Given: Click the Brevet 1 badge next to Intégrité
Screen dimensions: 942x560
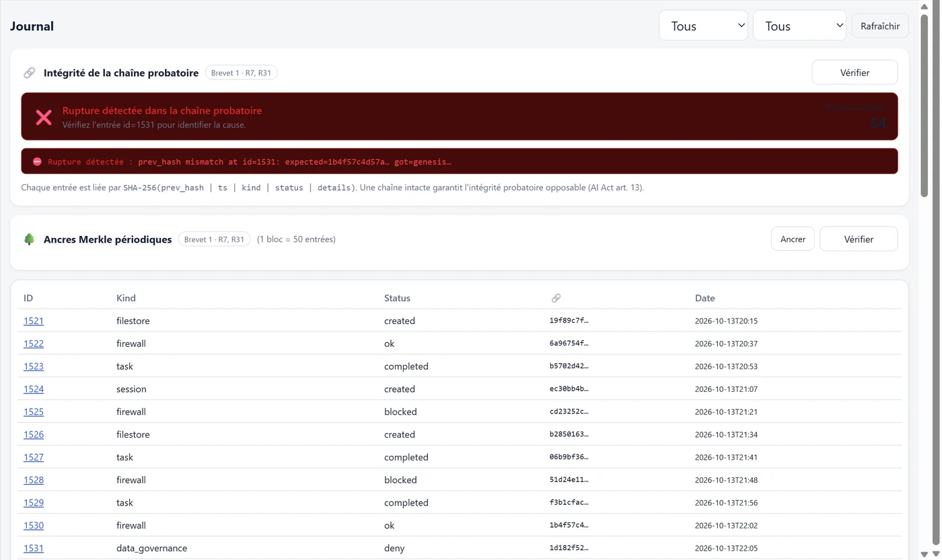Looking at the screenshot, I should coord(241,73).
